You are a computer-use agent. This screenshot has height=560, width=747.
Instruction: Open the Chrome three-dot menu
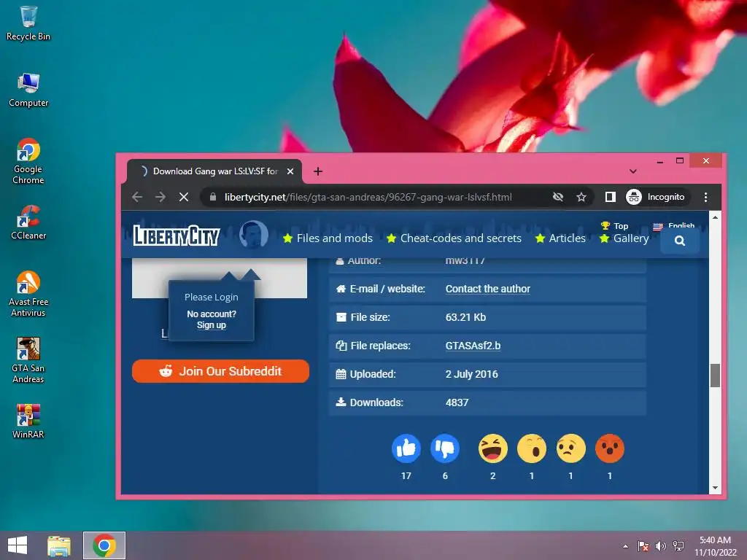(x=705, y=197)
